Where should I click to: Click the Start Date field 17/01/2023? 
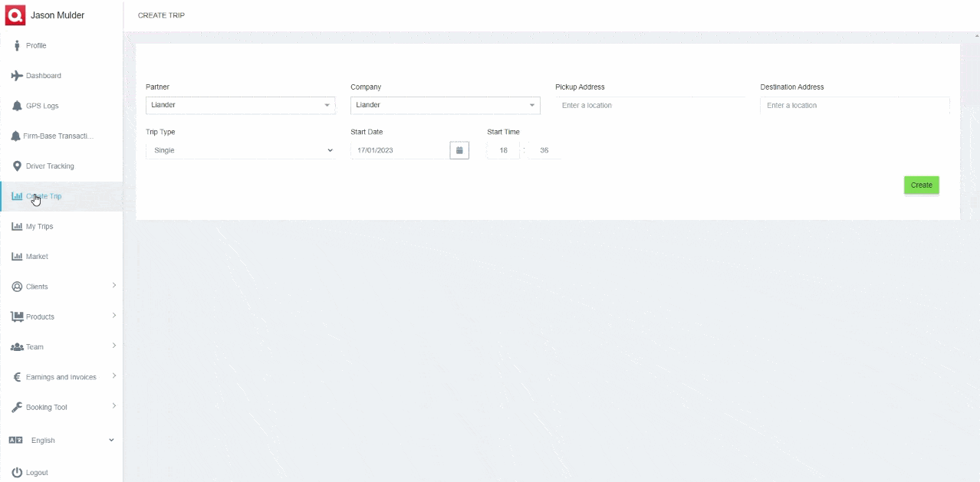tap(400, 150)
